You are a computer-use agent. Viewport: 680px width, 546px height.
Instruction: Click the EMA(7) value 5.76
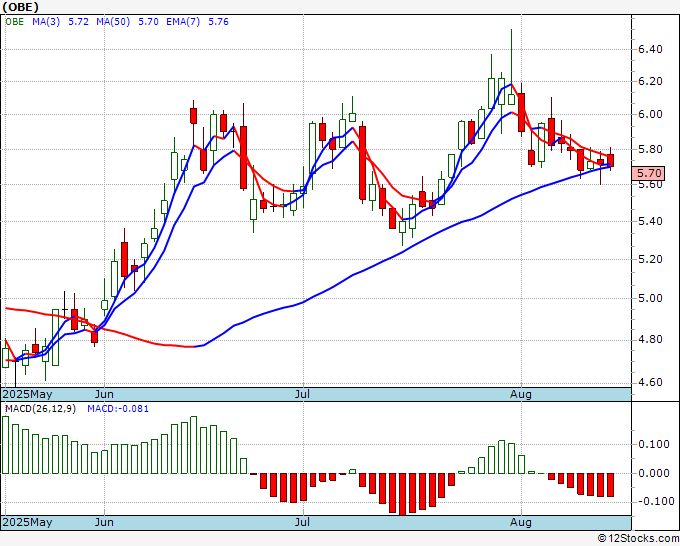(x=219, y=22)
